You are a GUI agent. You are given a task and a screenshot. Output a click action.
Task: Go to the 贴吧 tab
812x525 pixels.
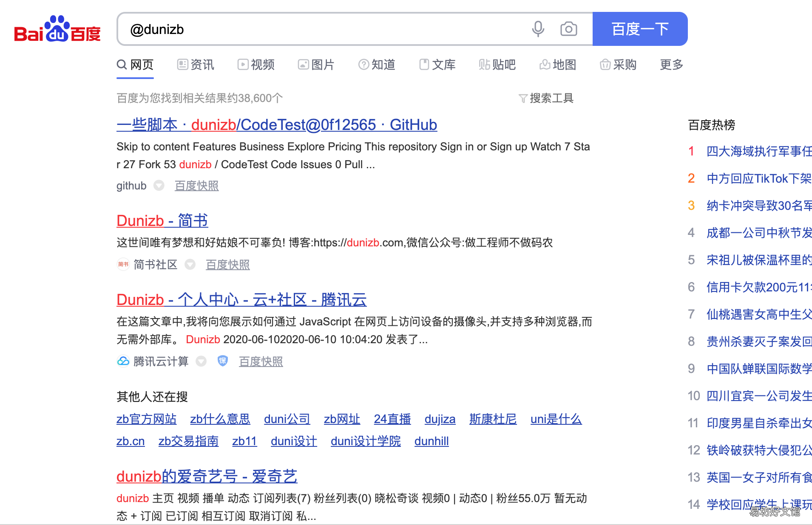coord(497,65)
